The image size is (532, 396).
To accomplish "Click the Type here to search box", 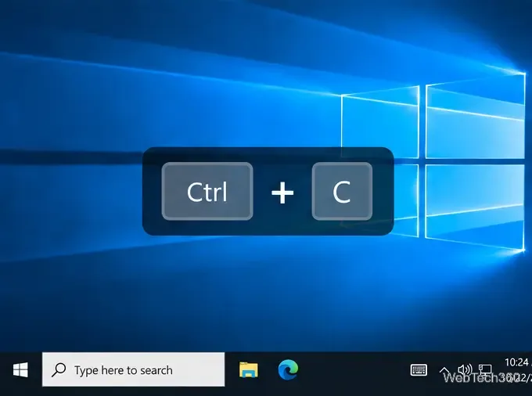I will (133, 369).
